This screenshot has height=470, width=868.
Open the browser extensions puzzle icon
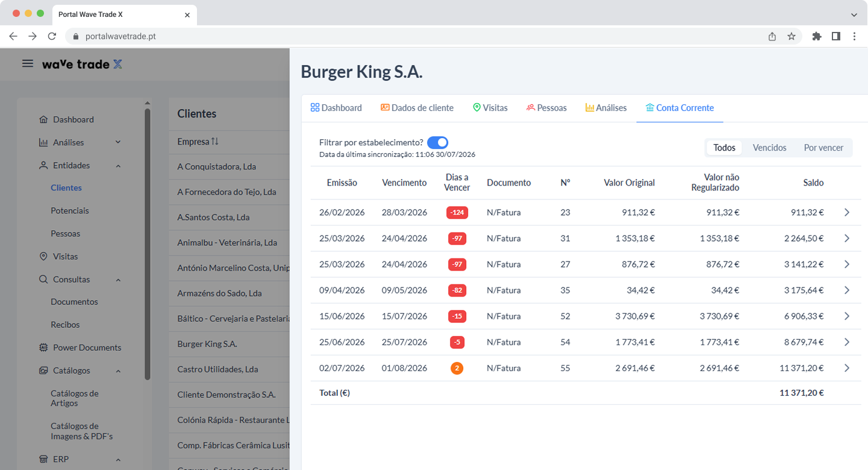(817, 36)
